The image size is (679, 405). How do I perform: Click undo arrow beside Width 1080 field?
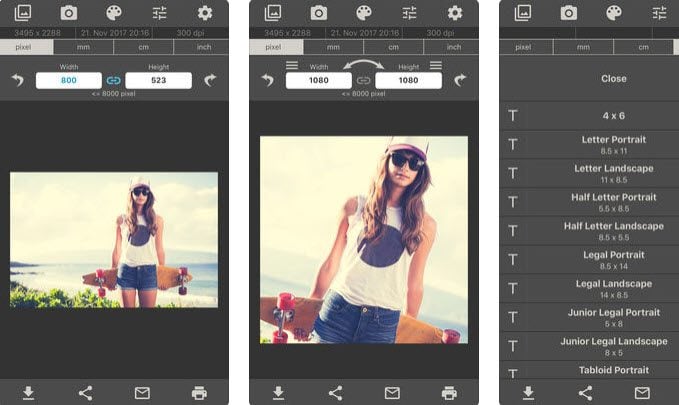coord(268,80)
